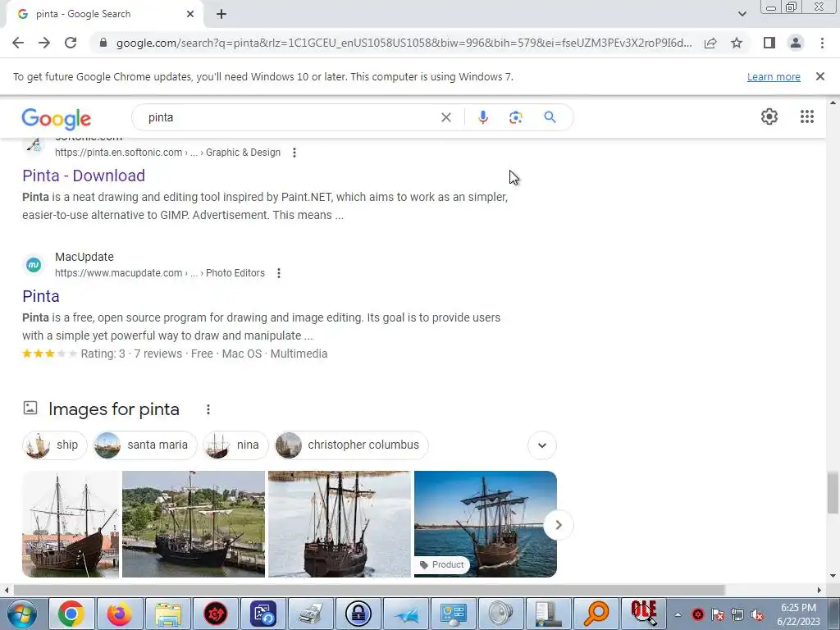Show next images with the arrow
This screenshot has width=840, height=630.
558,525
